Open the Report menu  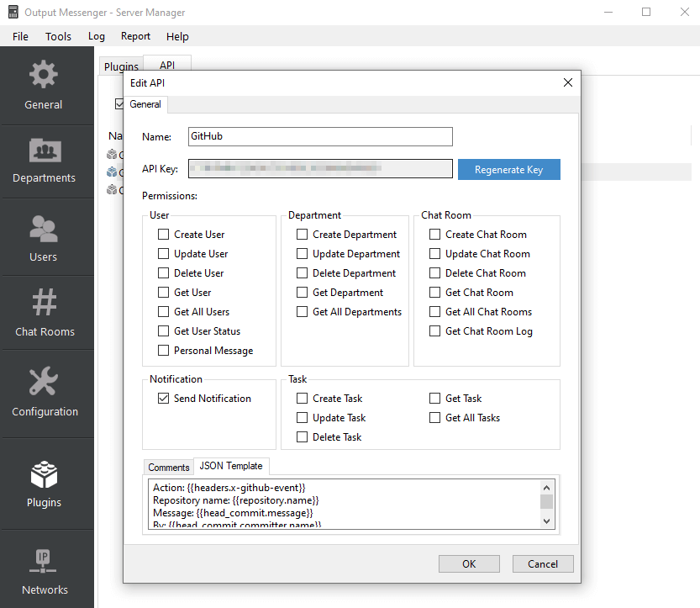[x=136, y=36]
